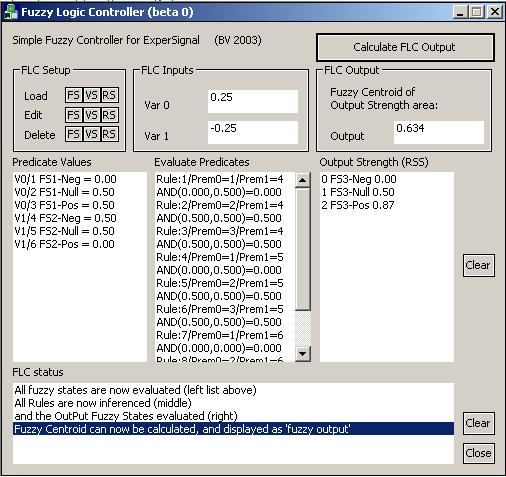Delete the VS variable set
Viewport: 506px width, 477px height.
pyautogui.click(x=91, y=134)
